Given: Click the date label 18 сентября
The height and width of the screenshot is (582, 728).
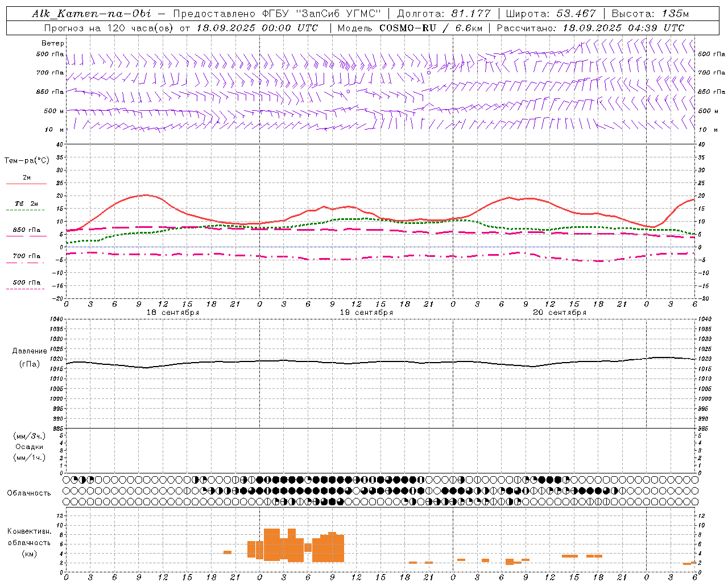Looking at the screenshot, I should (173, 313).
